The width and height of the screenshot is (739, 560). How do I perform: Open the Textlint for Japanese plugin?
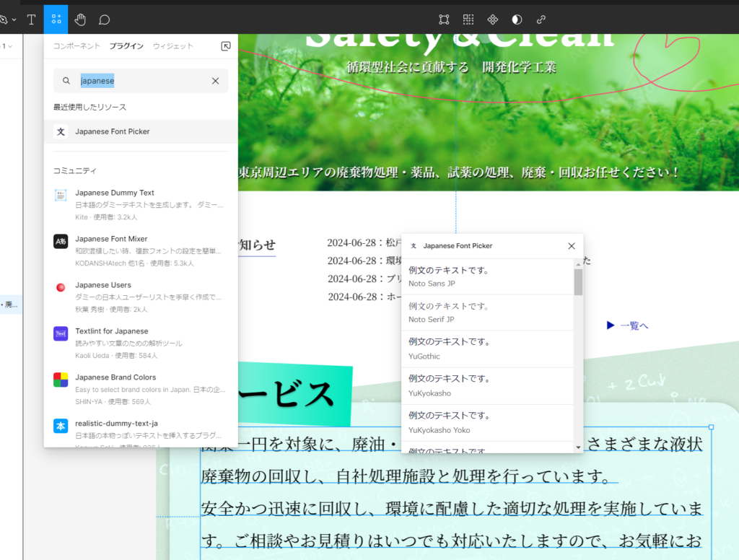coord(141,344)
